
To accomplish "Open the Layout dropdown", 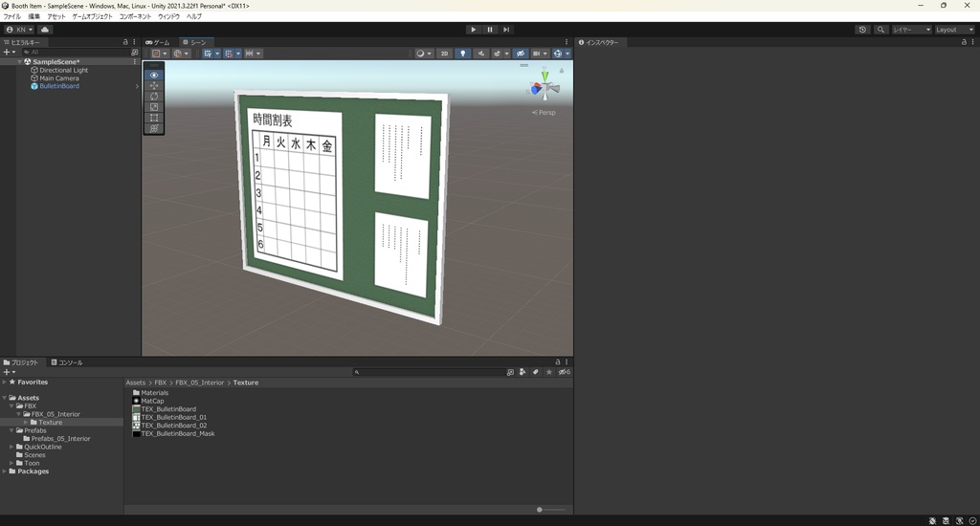I will 954,30.
